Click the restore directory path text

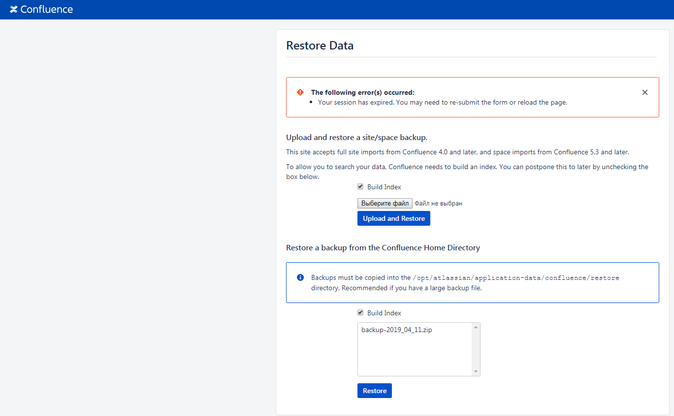click(x=516, y=278)
